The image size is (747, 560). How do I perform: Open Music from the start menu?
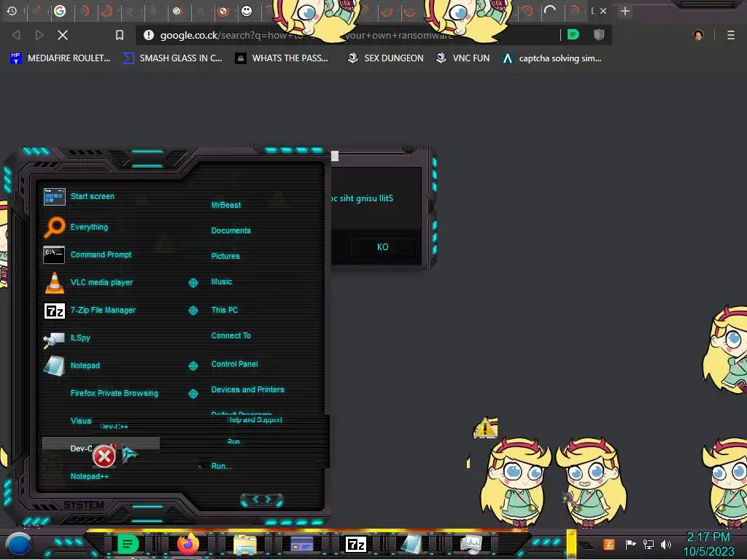pyautogui.click(x=222, y=282)
